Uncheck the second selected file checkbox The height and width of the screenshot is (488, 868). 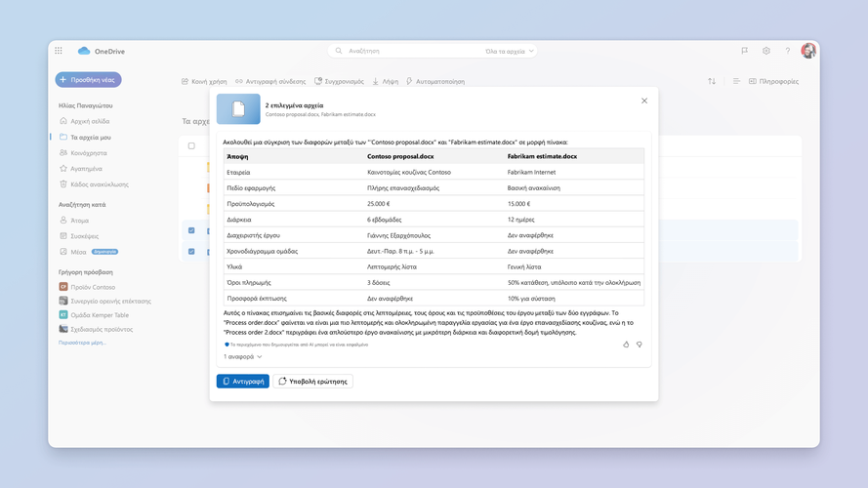click(x=191, y=251)
